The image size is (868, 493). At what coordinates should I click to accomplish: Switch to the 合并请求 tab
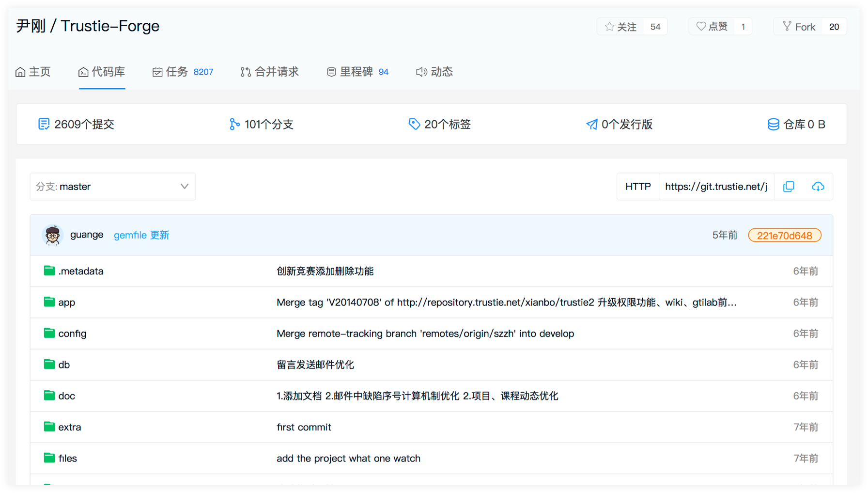270,72
